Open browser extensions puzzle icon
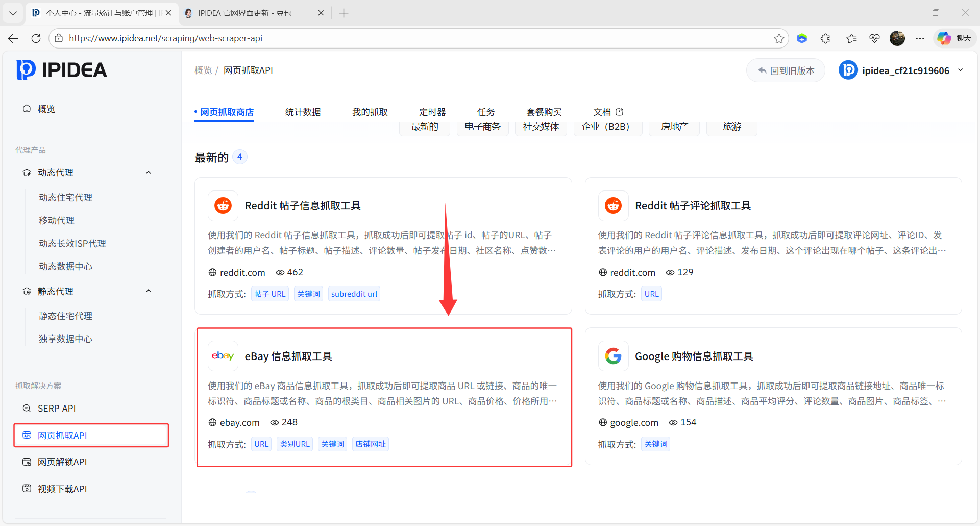 (x=825, y=38)
